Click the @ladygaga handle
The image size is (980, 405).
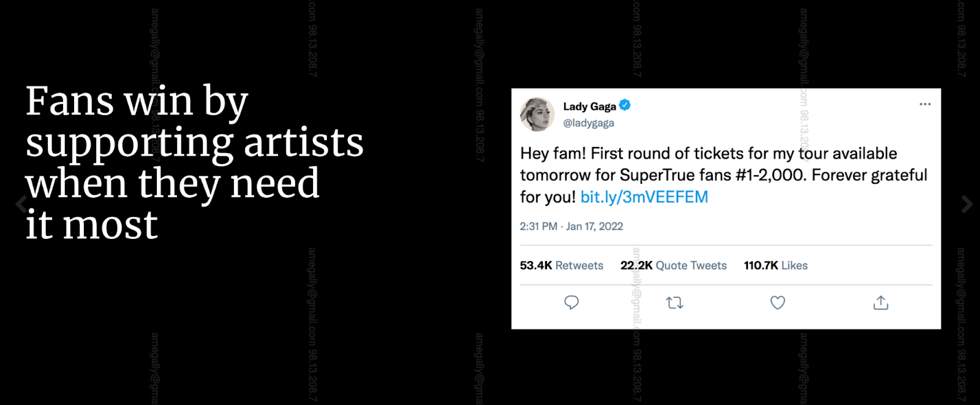click(589, 123)
